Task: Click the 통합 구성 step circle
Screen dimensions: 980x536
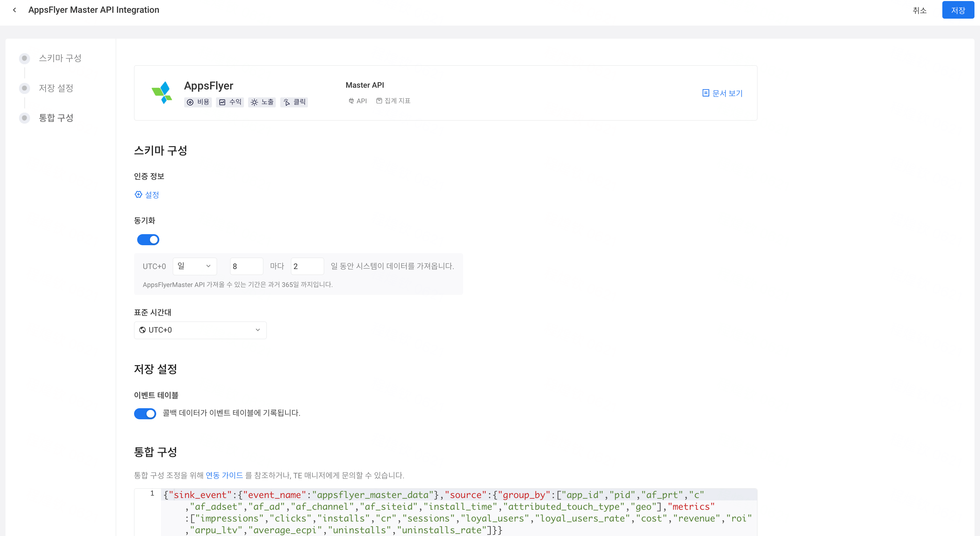Action: [24, 118]
